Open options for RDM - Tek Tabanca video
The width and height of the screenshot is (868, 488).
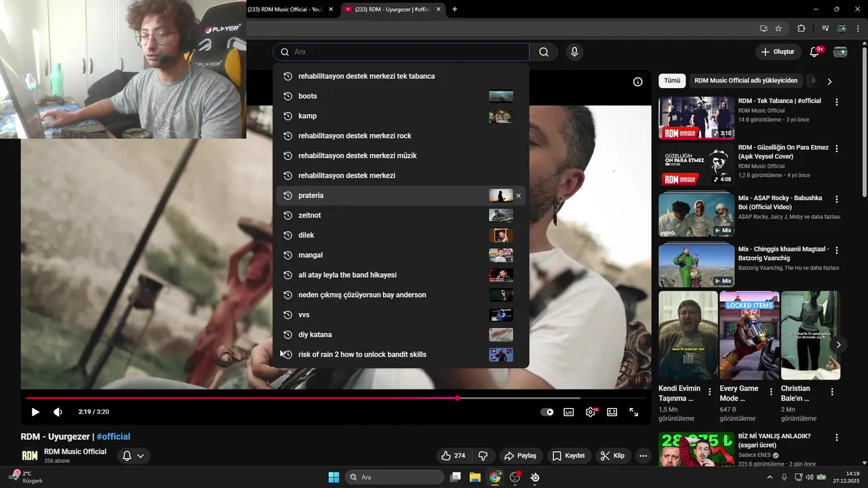(x=837, y=102)
